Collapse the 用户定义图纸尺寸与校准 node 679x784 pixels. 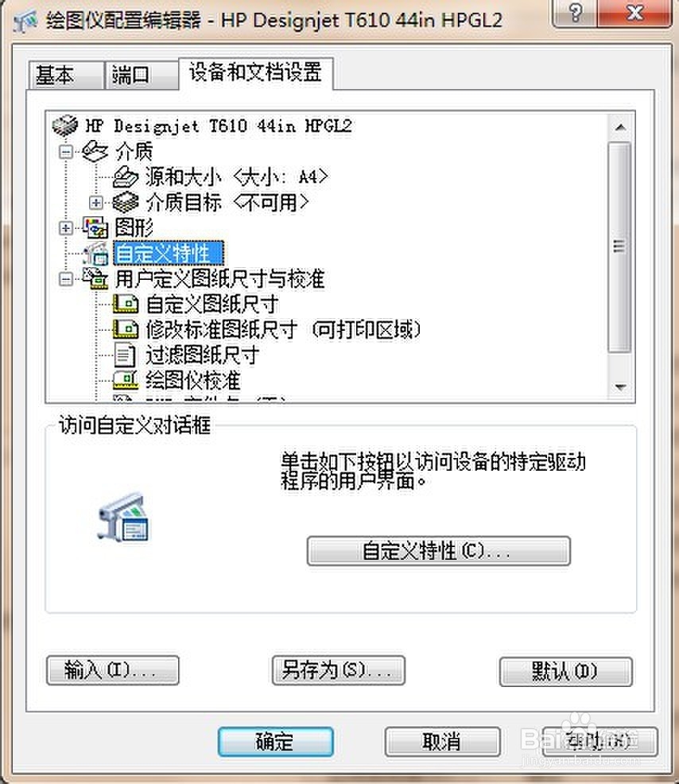66,279
